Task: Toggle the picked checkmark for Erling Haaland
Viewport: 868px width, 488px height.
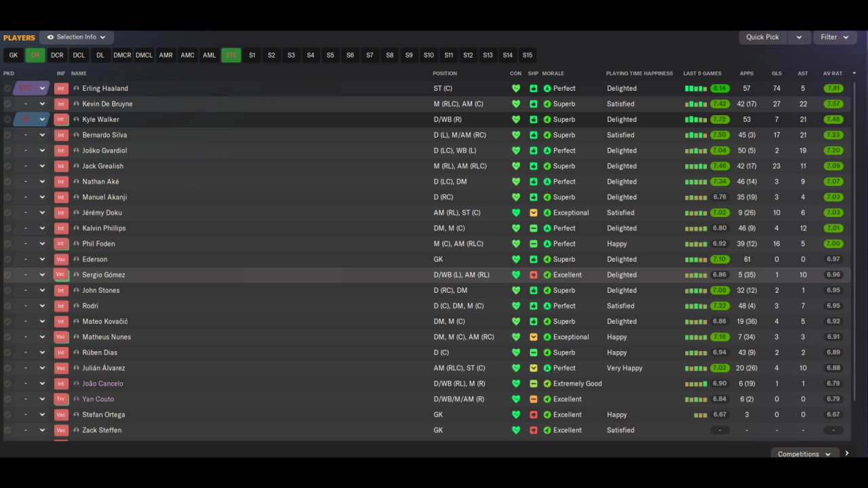Action: (7, 88)
